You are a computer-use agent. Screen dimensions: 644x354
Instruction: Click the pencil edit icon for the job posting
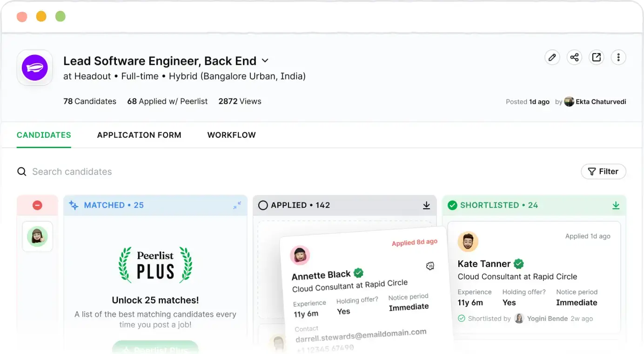[552, 57]
